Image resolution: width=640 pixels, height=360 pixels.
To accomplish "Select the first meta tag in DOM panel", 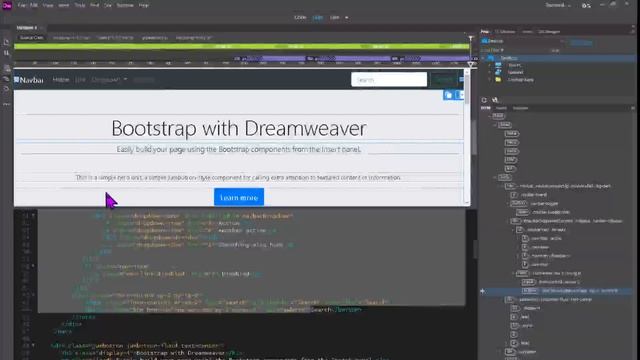I will point(511,133).
